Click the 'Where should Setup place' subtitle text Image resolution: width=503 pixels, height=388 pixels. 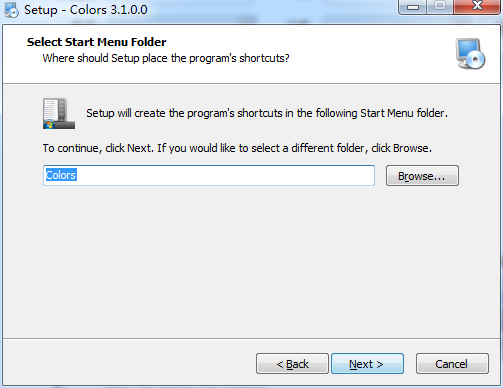pos(166,58)
